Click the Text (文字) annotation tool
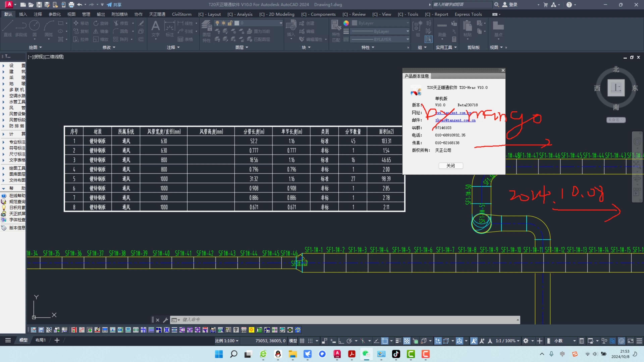The image size is (644, 362). [155, 28]
